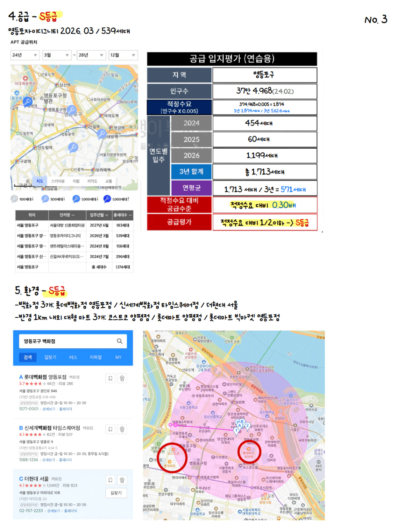Select the 지도 map view tab

[x=40, y=181]
